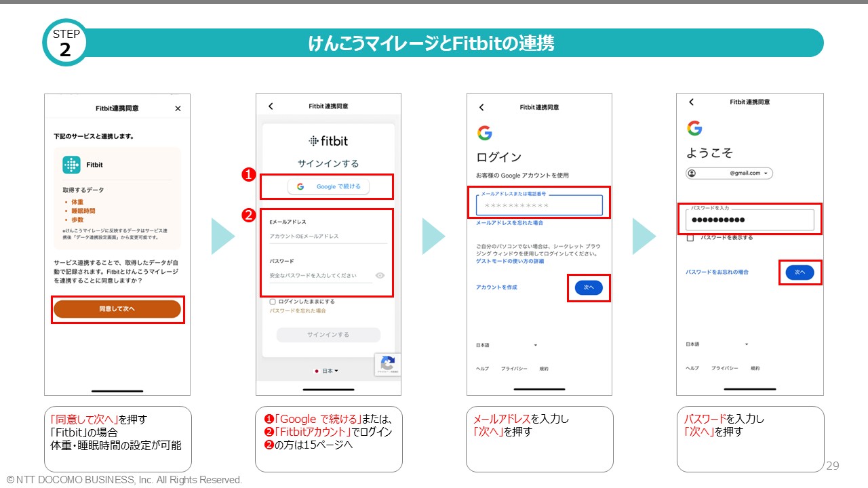Open 日本語 language dropdown on ようこそ screen
This screenshot has height=488, width=868.
[717, 344]
